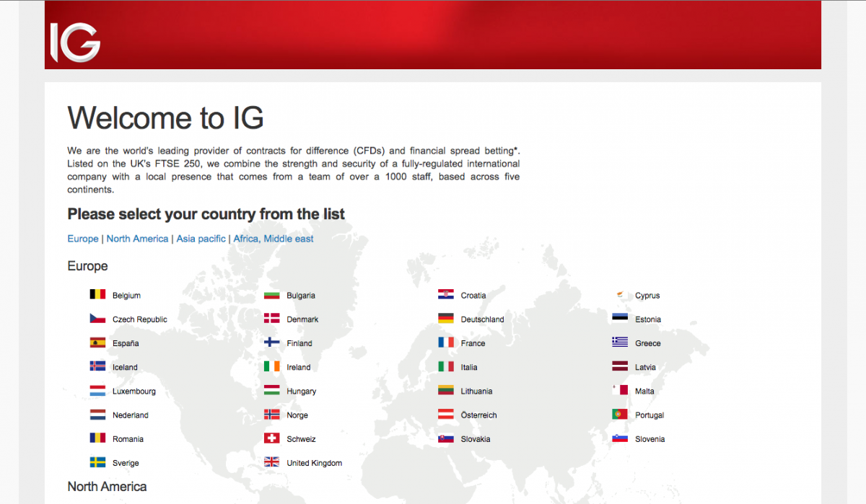Select the Österreich country link
This screenshot has width=866, height=504.
479,415
